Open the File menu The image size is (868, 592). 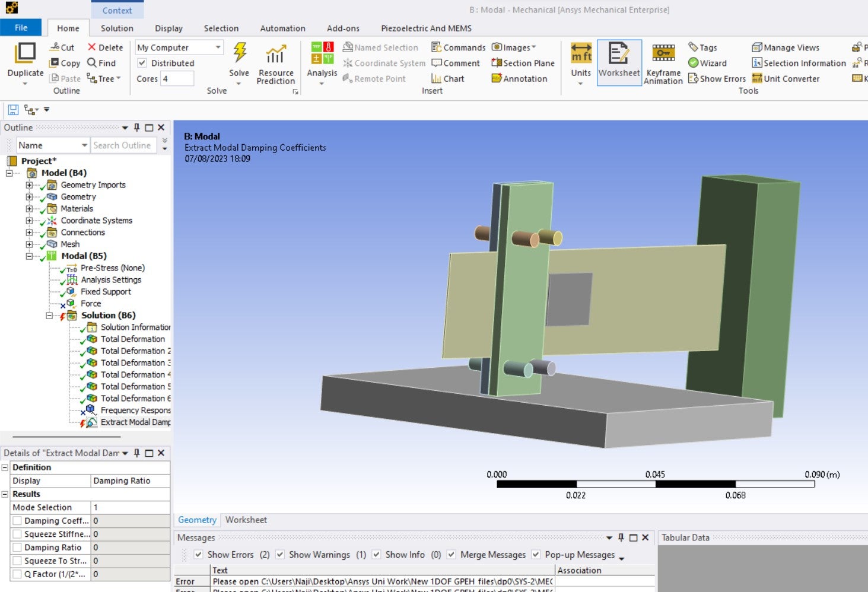tap(21, 27)
